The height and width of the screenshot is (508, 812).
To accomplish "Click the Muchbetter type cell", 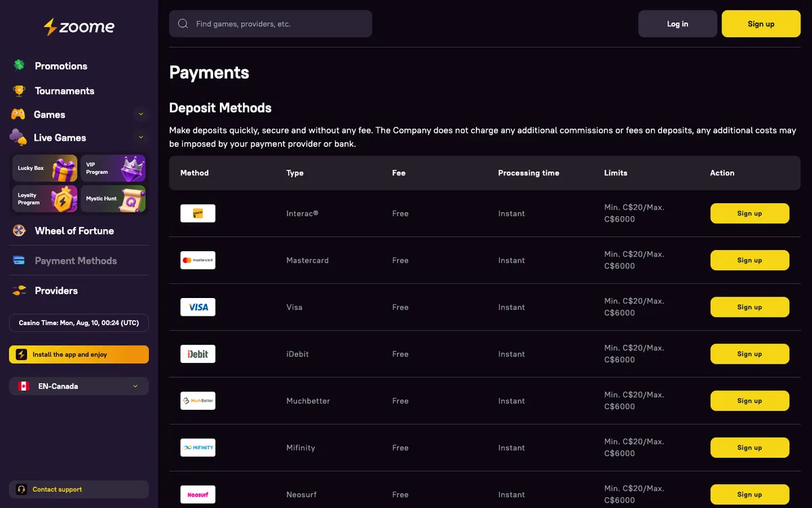I will point(309,401).
